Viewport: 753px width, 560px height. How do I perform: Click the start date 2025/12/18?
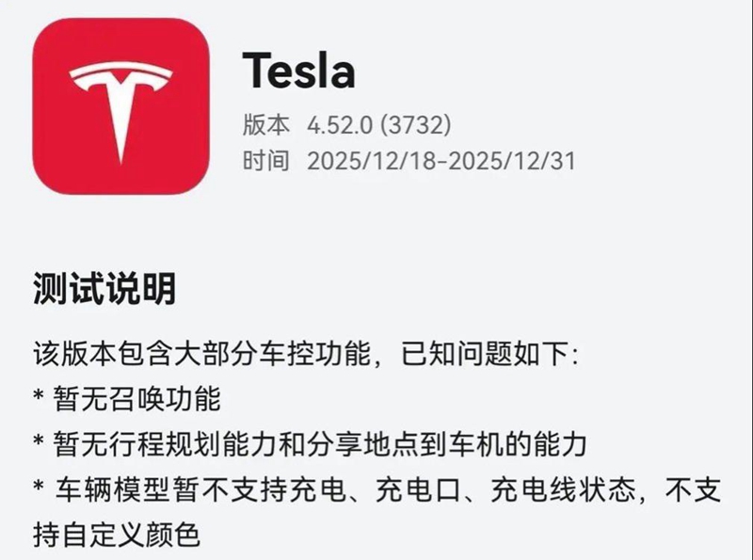373,161
